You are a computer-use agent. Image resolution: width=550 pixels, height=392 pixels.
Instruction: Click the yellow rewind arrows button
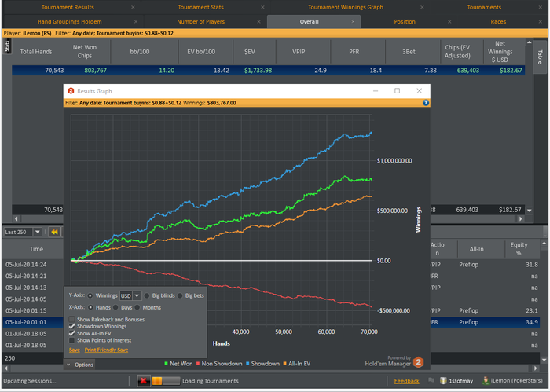(x=54, y=232)
